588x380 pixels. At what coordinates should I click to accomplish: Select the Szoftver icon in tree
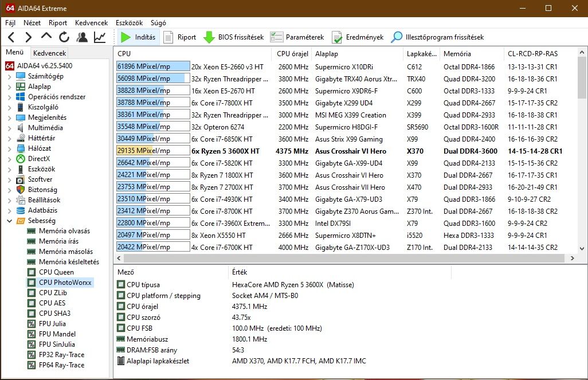coord(21,179)
